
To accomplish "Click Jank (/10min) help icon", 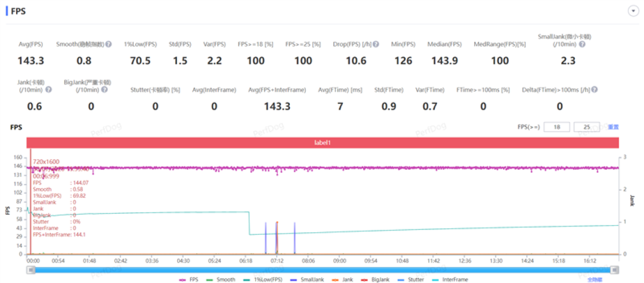I will tap(48, 89).
